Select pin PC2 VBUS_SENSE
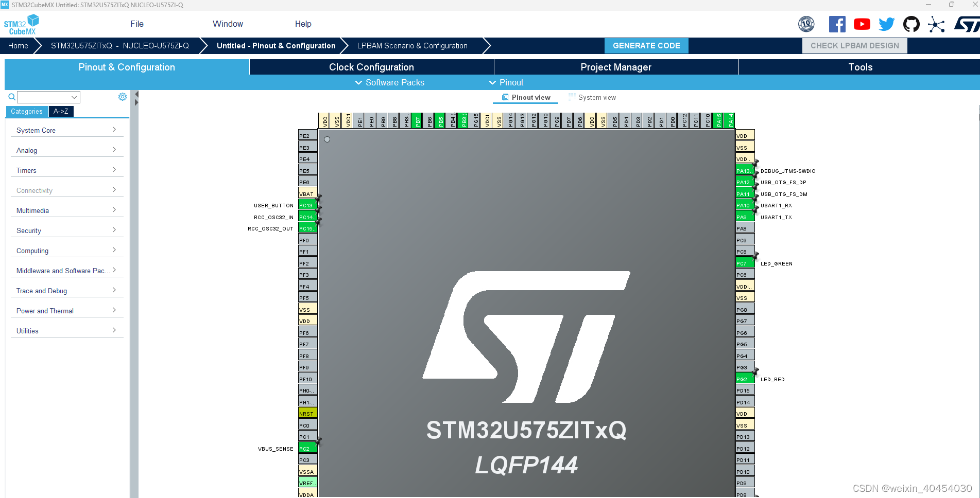 (x=307, y=449)
